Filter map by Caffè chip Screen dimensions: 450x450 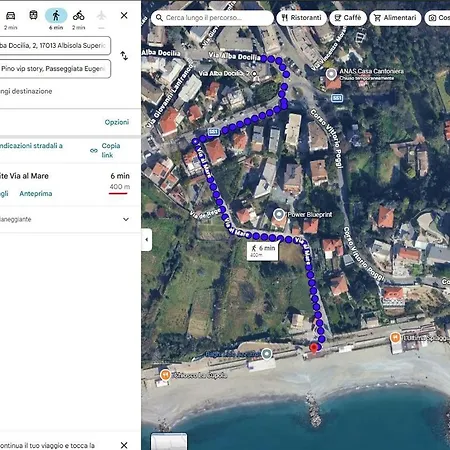[x=348, y=18]
